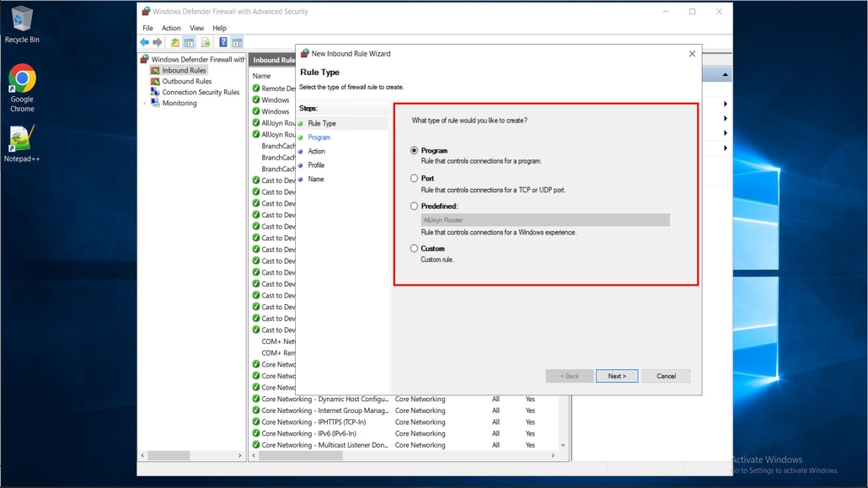Click Show/Hide Console Tree toolbar icon

[189, 42]
